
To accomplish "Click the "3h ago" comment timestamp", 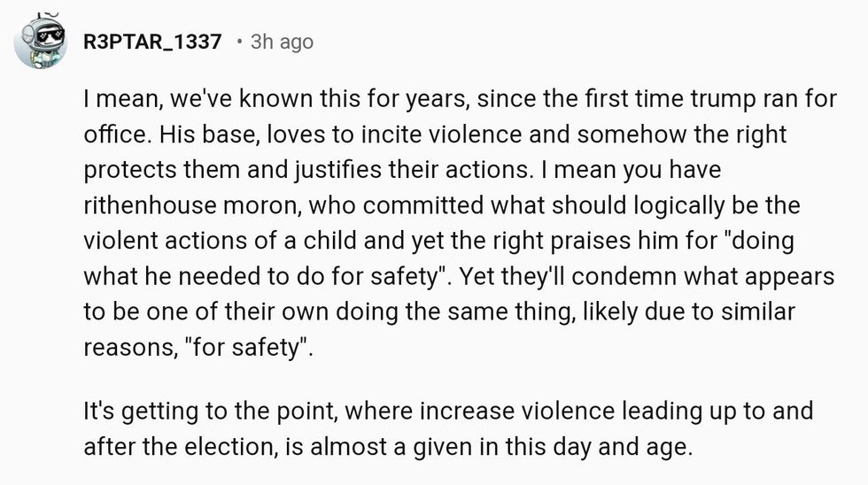I will tap(282, 42).
